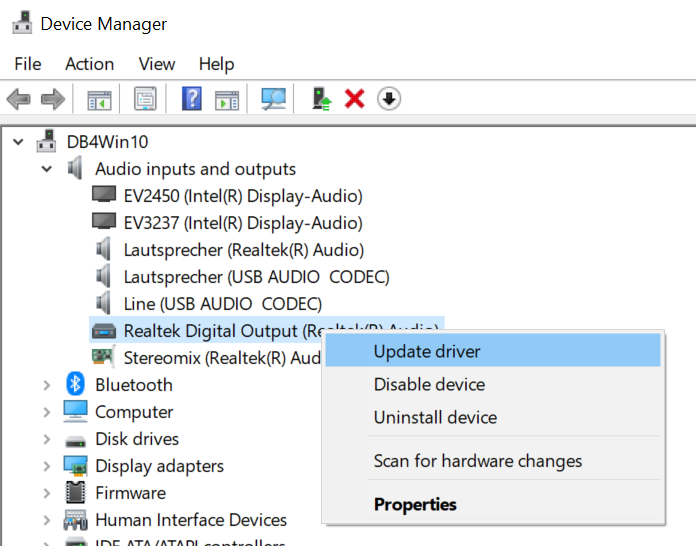Click Scan for hardware changes monitor icon
696x546 pixels.
click(x=273, y=99)
